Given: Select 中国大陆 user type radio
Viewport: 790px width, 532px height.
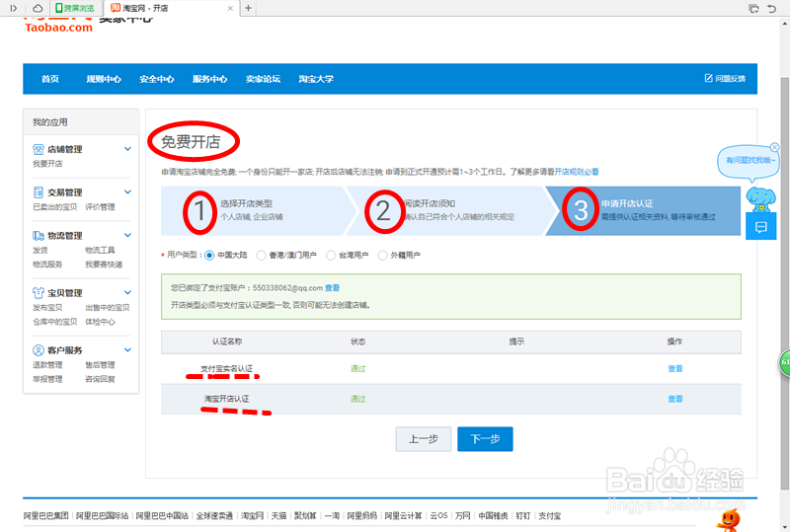Looking at the screenshot, I should point(209,256).
